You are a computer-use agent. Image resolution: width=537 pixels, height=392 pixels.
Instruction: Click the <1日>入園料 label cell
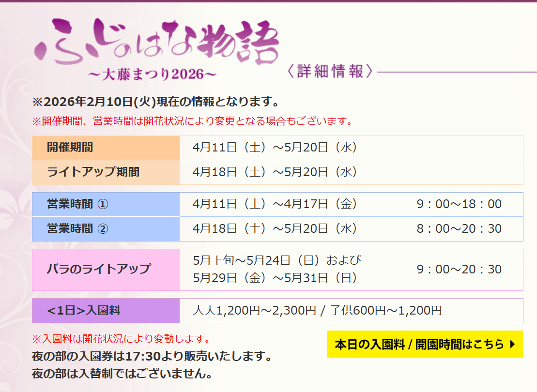click(84, 311)
